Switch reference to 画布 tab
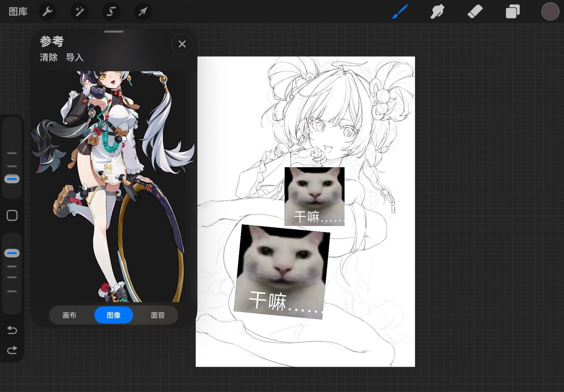Viewport: 564px width, 392px height. coord(69,315)
